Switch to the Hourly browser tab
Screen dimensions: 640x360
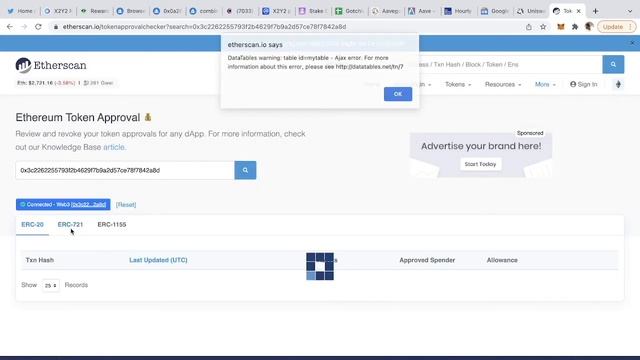click(458, 11)
